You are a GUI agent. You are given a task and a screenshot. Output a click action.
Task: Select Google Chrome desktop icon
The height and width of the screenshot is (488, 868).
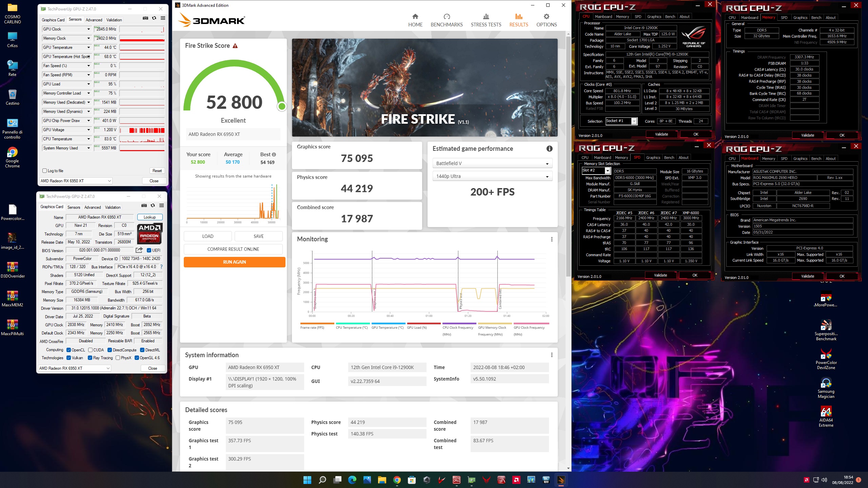tap(13, 158)
